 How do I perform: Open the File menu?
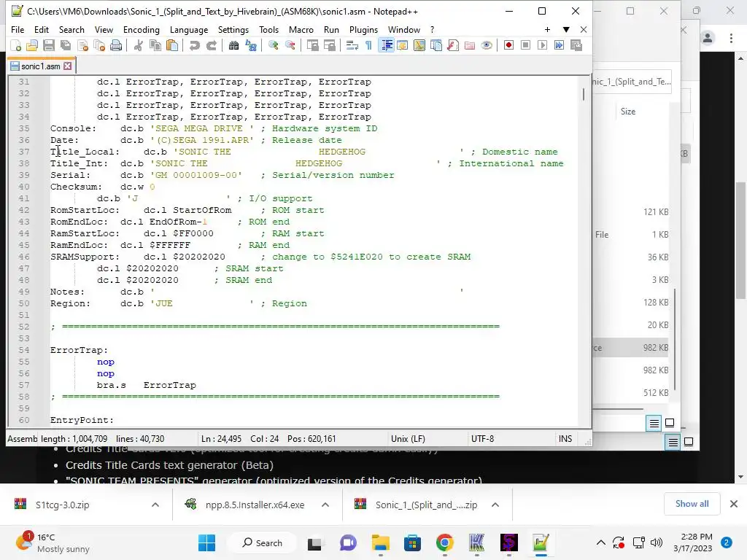[18, 29]
